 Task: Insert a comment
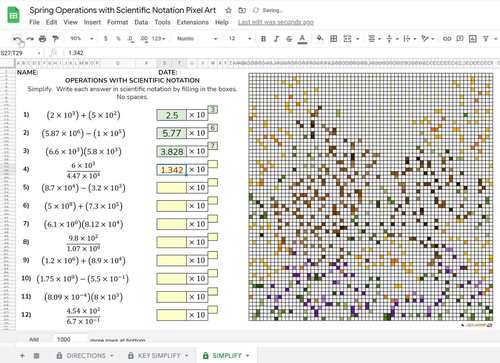tap(460, 39)
